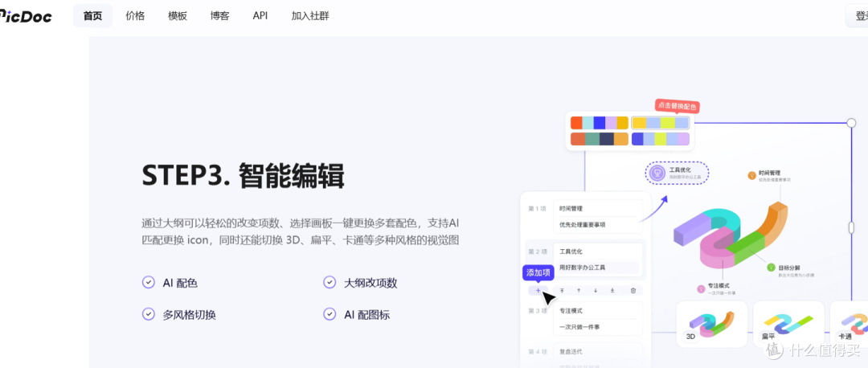Click the 一次只做一件事 description field

(598, 327)
